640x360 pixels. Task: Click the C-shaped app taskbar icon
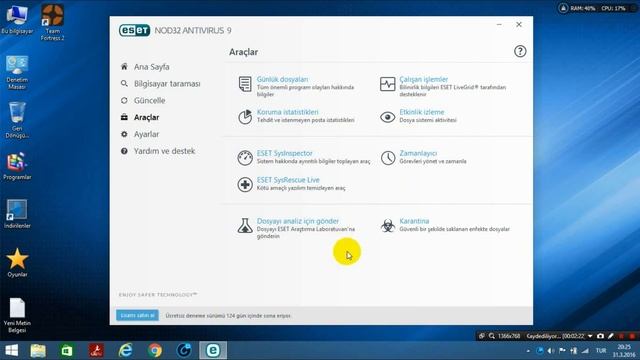coord(184,351)
